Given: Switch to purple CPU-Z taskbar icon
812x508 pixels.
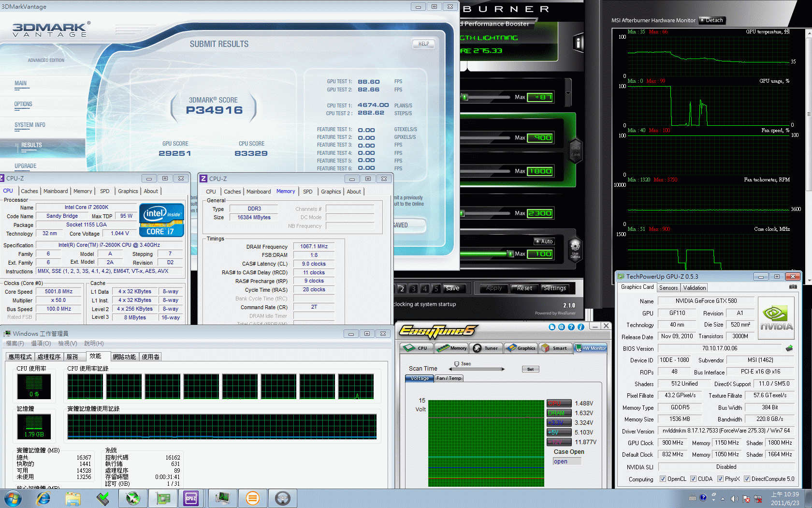Looking at the screenshot, I should 191,498.
